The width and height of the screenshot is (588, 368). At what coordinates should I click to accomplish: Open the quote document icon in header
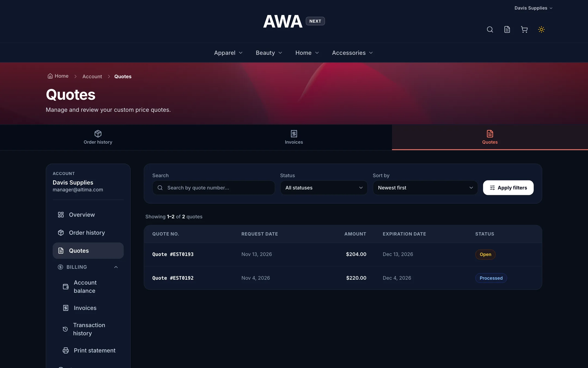pos(507,29)
